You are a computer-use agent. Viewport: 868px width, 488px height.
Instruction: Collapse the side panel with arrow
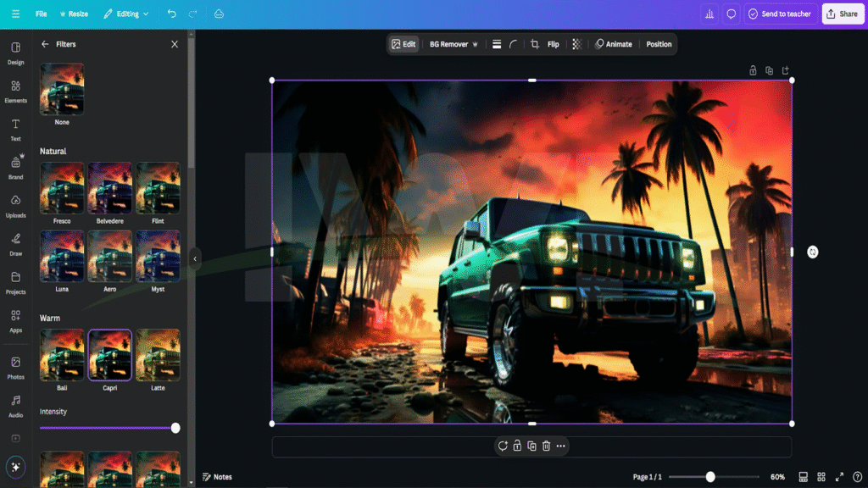[x=194, y=258]
